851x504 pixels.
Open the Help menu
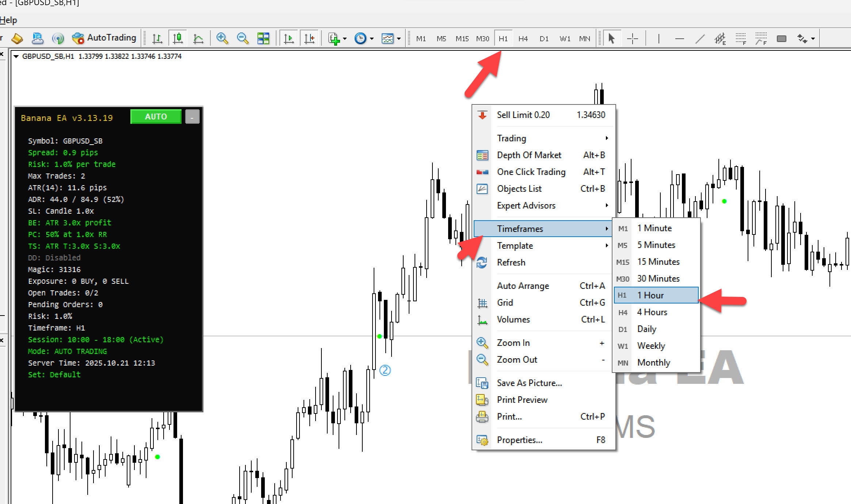pyautogui.click(x=8, y=20)
